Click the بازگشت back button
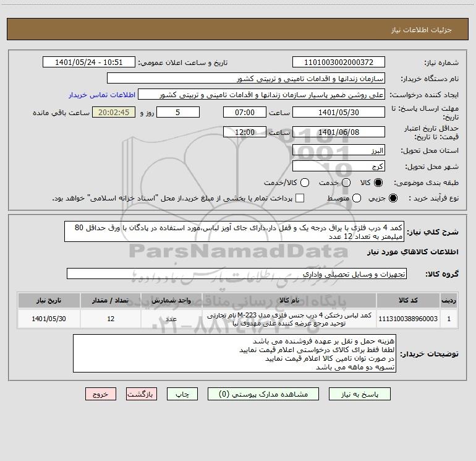The image size is (476, 461). pyautogui.click(x=142, y=394)
